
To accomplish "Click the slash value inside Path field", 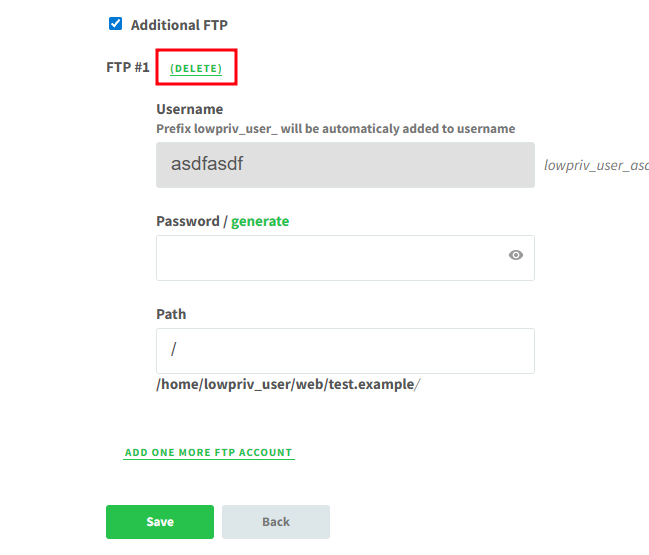I will tap(173, 349).
